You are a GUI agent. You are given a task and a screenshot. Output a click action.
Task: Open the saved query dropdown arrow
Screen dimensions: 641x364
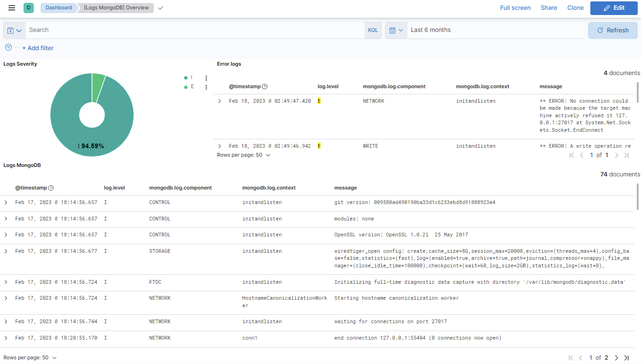19,30
